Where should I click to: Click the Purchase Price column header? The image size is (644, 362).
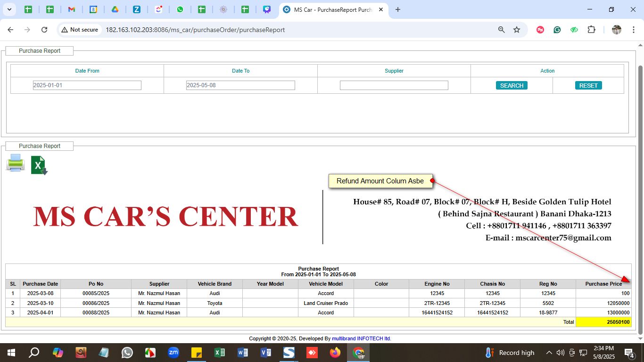click(603, 284)
